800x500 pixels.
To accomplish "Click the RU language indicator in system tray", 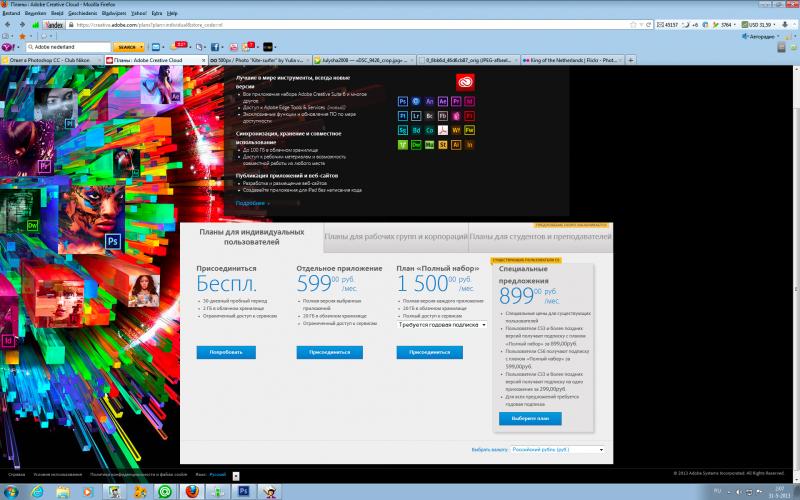I will 717,491.
